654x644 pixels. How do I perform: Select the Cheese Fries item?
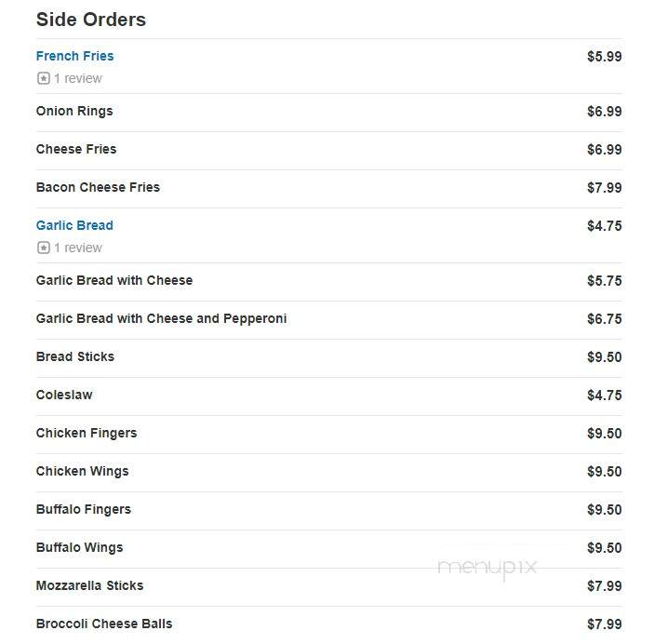[76, 149]
